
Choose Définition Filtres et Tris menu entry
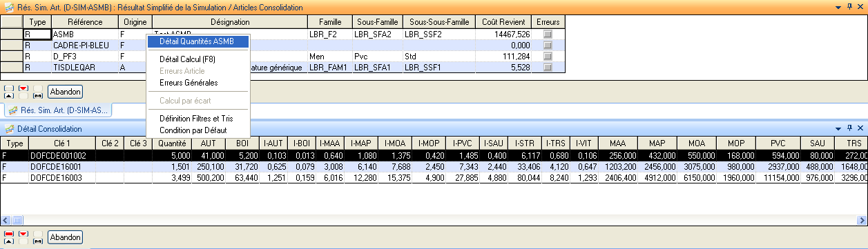pyautogui.click(x=196, y=119)
